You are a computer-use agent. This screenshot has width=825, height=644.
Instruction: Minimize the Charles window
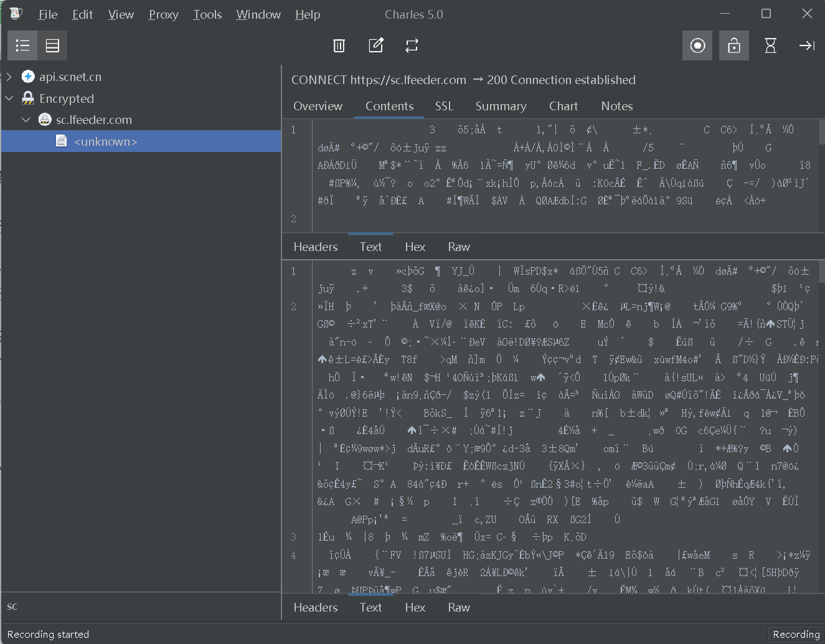725,13
